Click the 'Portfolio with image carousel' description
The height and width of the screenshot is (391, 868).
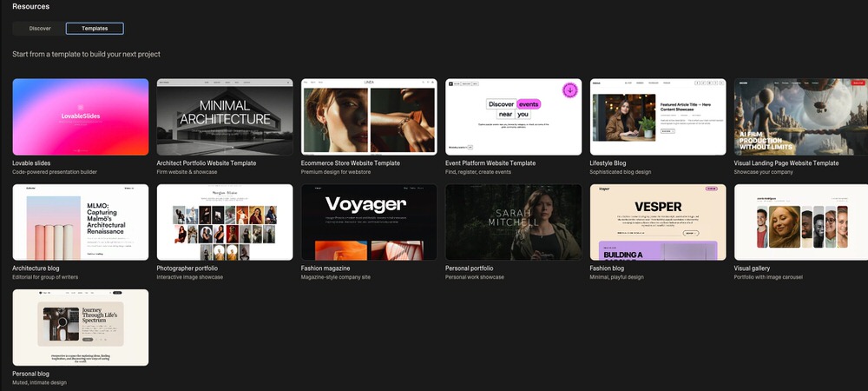click(x=768, y=277)
